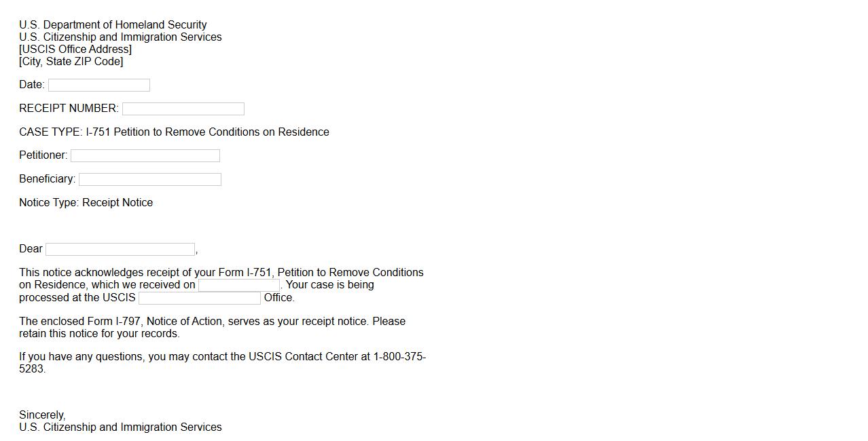Click the signature line below "Sincerely,"
This screenshot has height=441, width=868.
tap(120, 427)
